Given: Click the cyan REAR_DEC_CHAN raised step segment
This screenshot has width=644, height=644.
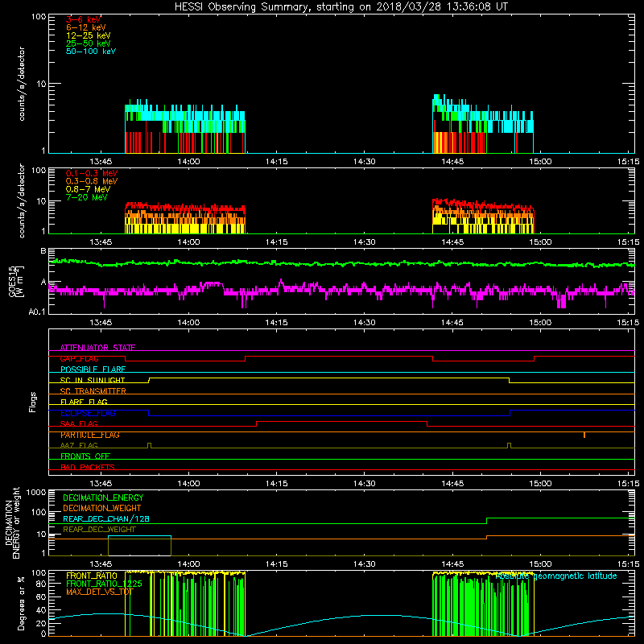Looking at the screenshot, I should click(139, 536).
